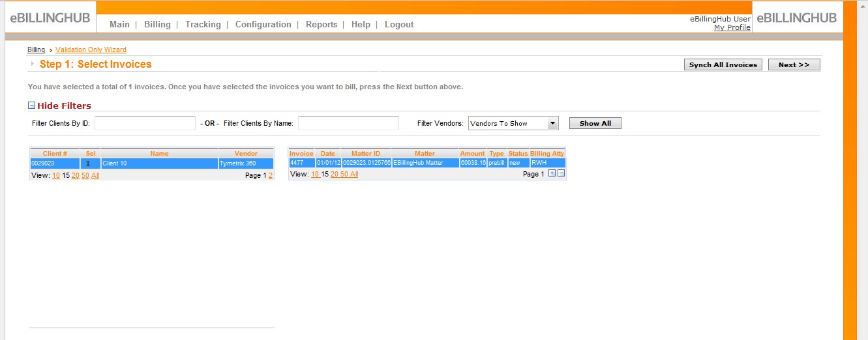Sort invoices by Amount column header
868x340 pixels.
473,154
